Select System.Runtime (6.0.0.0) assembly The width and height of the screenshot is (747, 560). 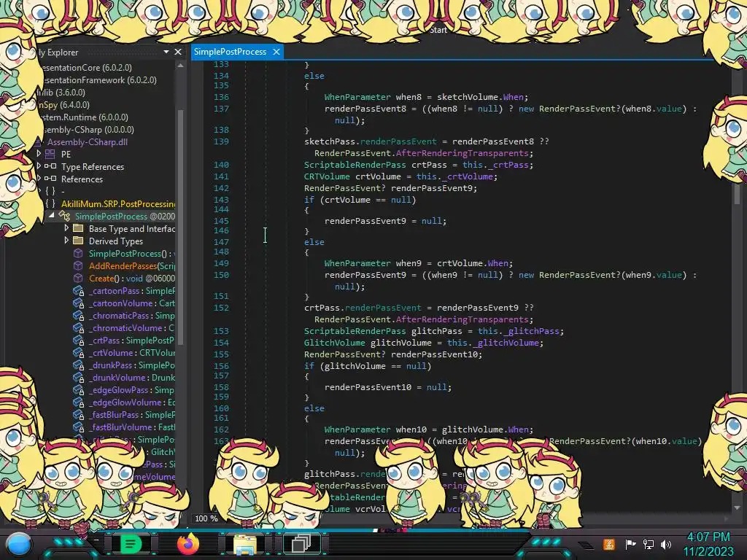(85, 117)
